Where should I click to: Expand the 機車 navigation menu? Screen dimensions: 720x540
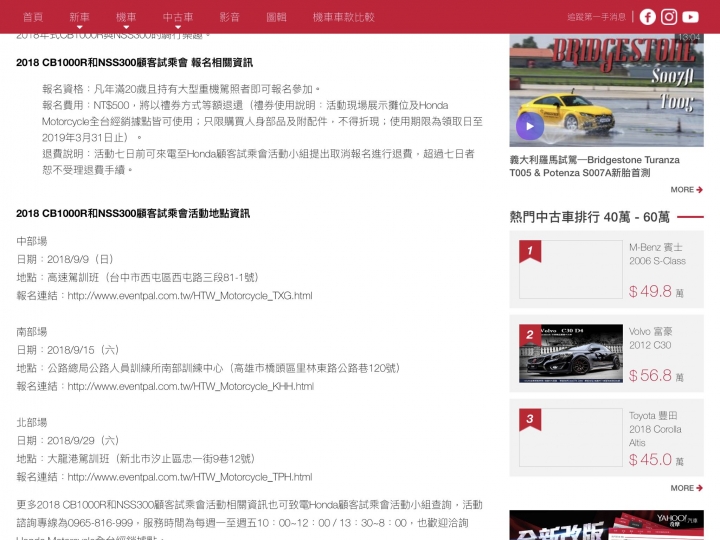126,18
